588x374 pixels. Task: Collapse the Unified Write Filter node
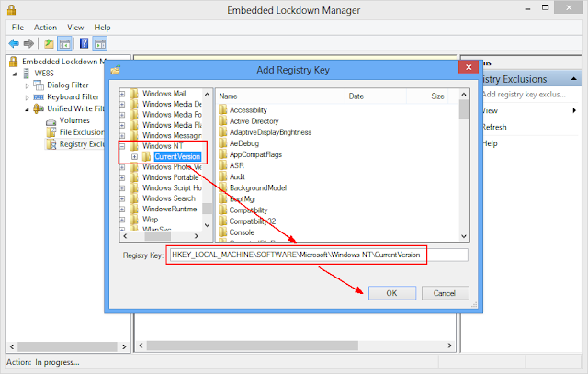[x=27, y=109]
